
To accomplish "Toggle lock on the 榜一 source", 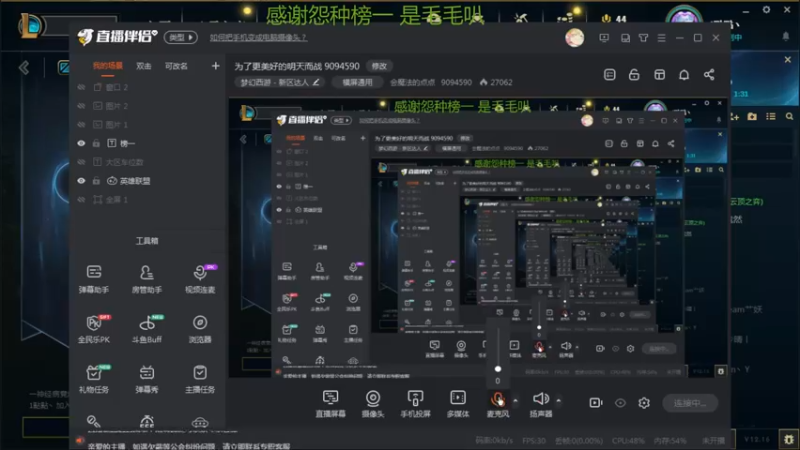I will (x=96, y=143).
